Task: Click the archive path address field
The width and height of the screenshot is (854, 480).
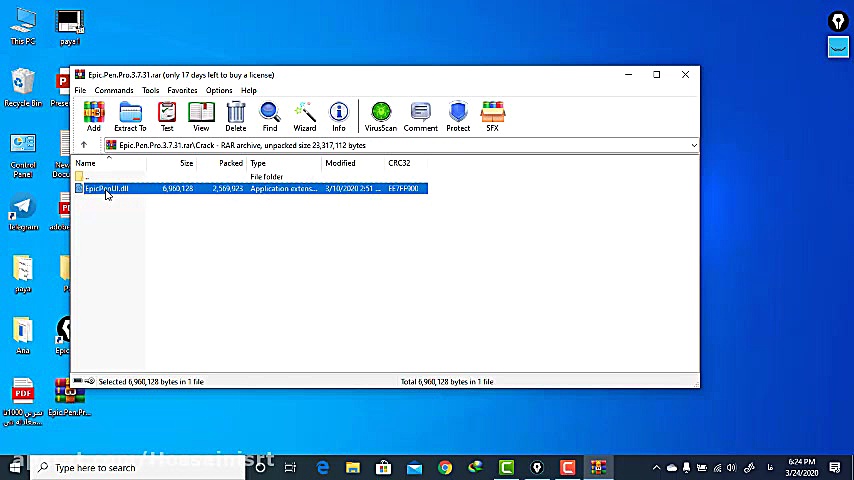Action: click(401, 145)
